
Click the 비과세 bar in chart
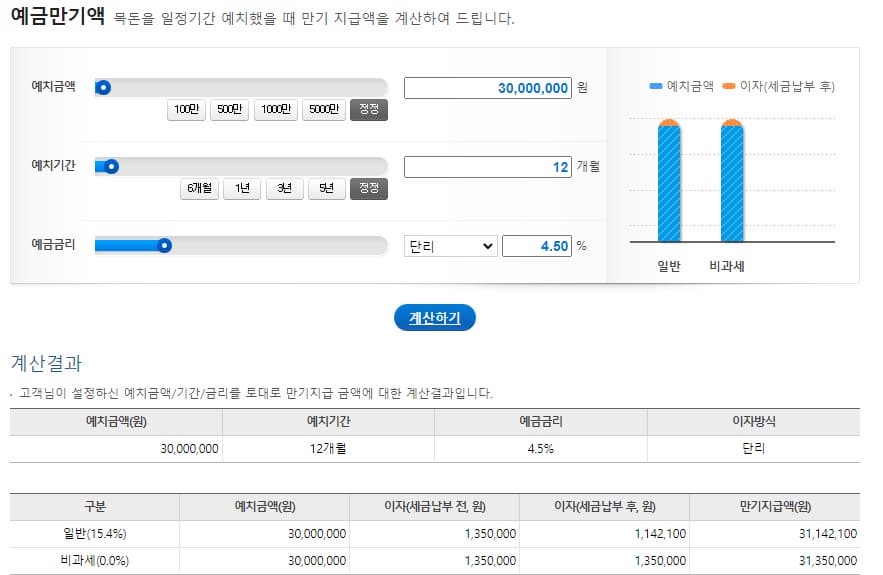coord(732,180)
